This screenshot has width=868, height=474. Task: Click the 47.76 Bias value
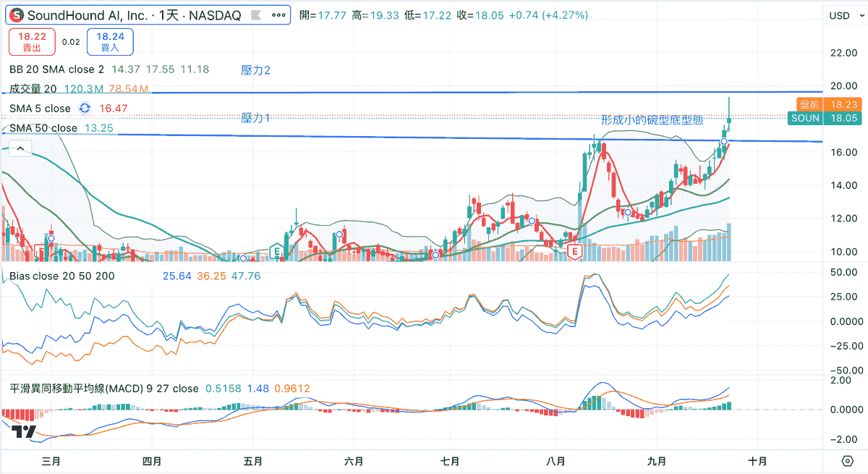pyautogui.click(x=246, y=276)
